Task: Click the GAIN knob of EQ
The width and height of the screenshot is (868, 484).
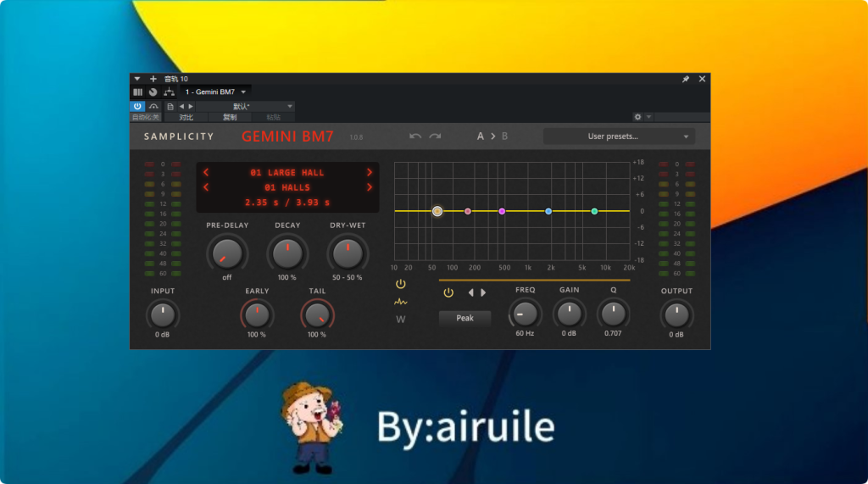Action: [569, 314]
